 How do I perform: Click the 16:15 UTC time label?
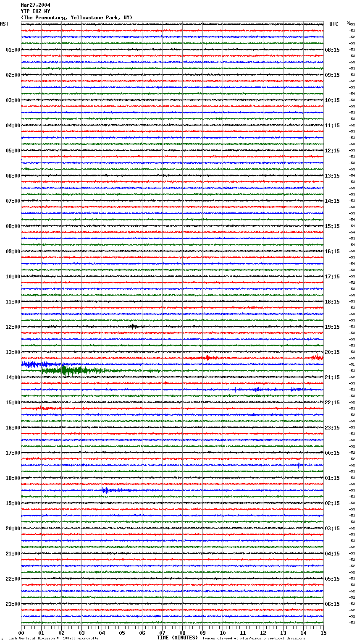(332, 251)
